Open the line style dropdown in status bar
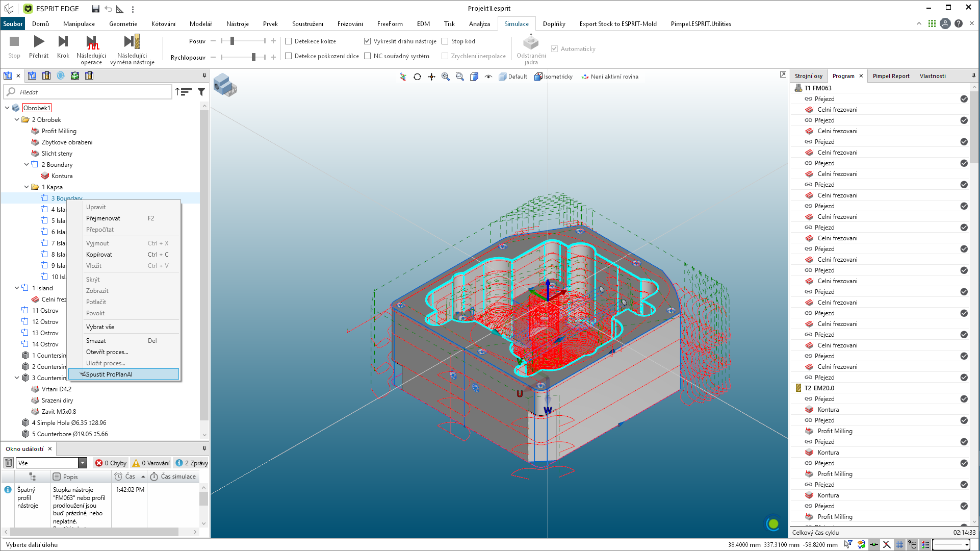The image size is (980, 551). coord(966,545)
